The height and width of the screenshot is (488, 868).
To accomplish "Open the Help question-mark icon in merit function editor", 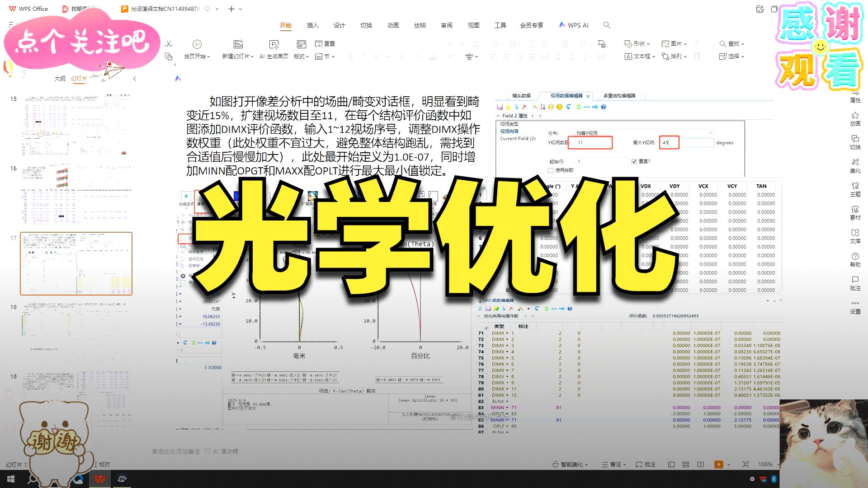I will pyautogui.click(x=570, y=309).
